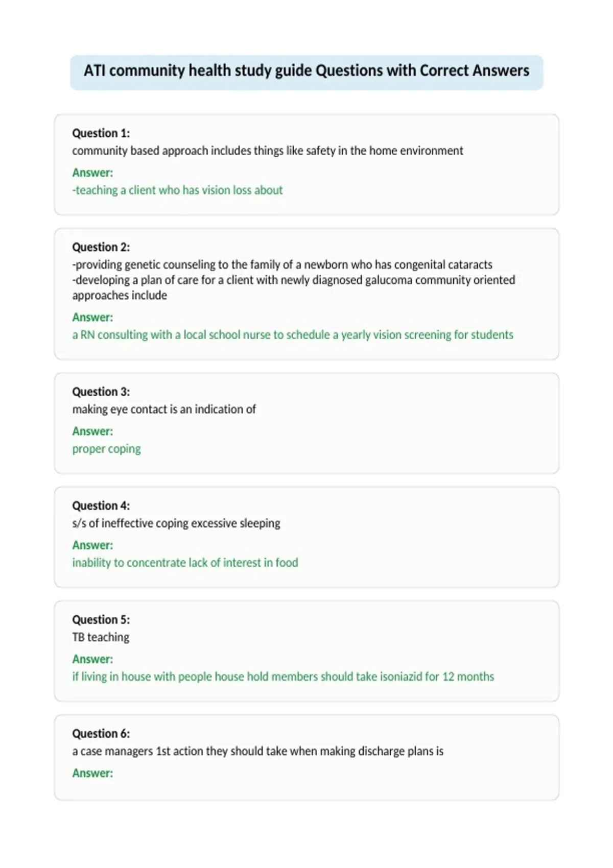Click the Question 5 heading
Screen dimensions: 613x868
click(101, 619)
